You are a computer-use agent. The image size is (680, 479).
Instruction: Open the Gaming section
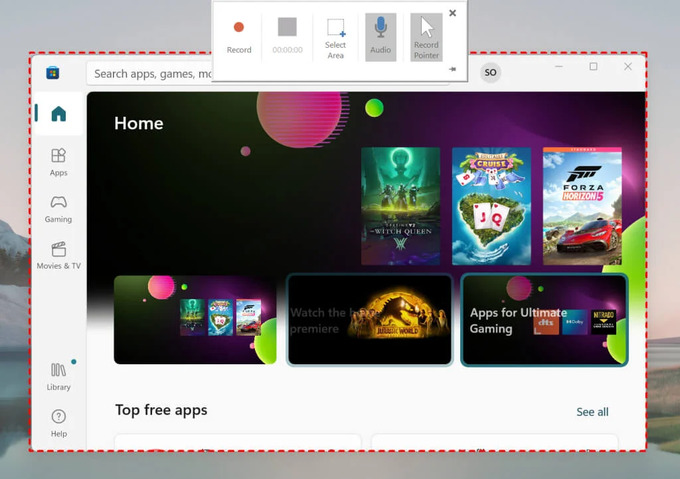click(x=58, y=208)
